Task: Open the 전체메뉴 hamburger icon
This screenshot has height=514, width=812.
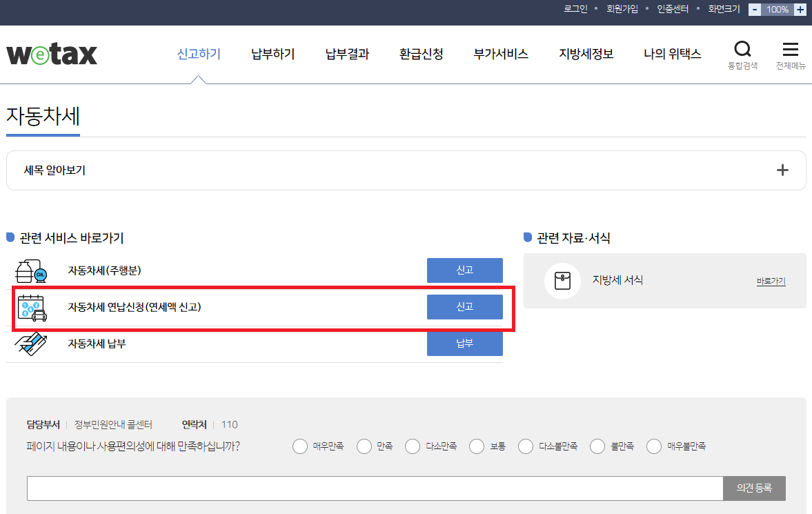Action: [790, 48]
